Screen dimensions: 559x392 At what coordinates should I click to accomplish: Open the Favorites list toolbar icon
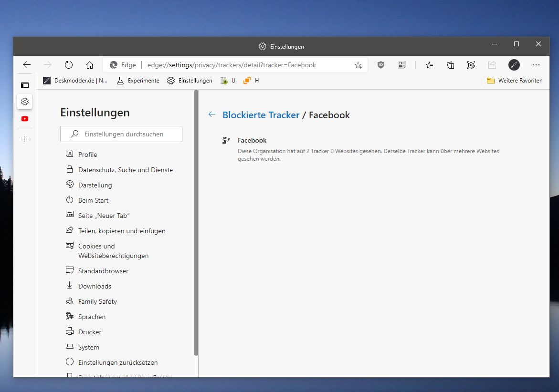429,65
